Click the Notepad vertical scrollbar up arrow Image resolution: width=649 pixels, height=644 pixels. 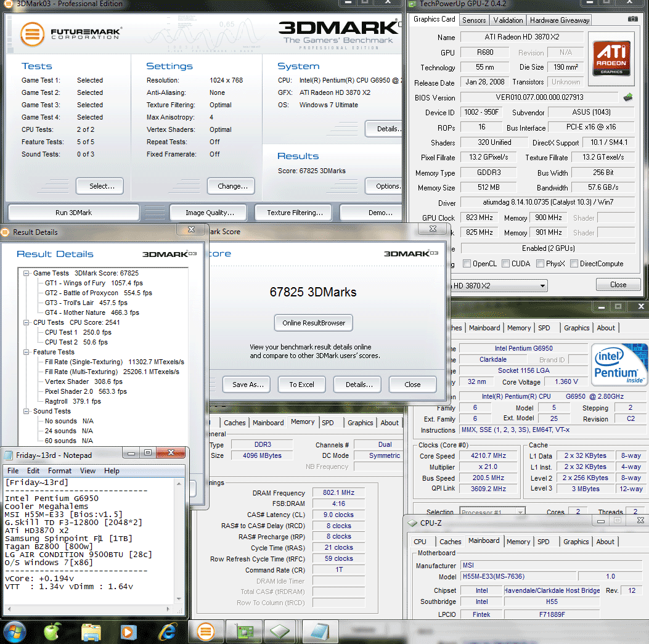tap(179, 484)
